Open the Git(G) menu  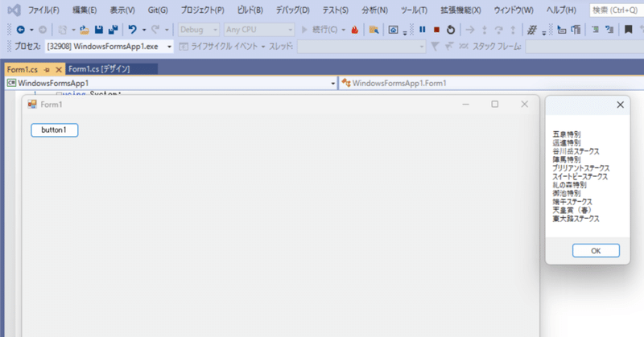(x=158, y=10)
